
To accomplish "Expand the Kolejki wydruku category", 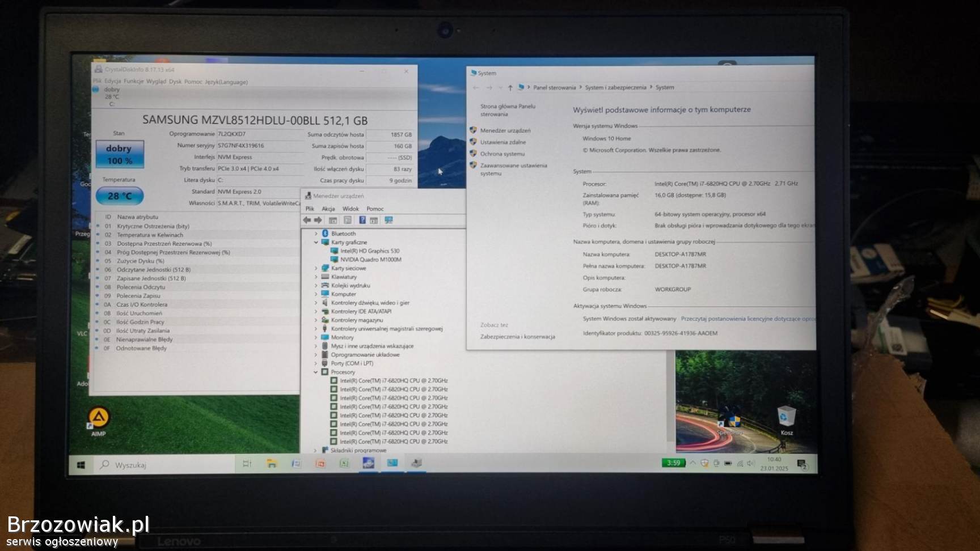I will pyautogui.click(x=316, y=285).
